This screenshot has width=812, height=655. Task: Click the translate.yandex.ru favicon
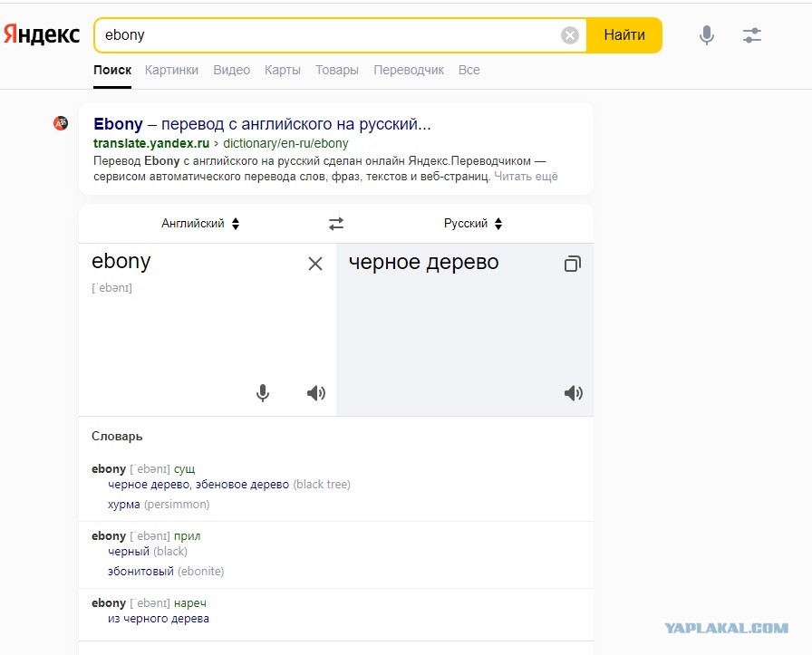(x=61, y=123)
